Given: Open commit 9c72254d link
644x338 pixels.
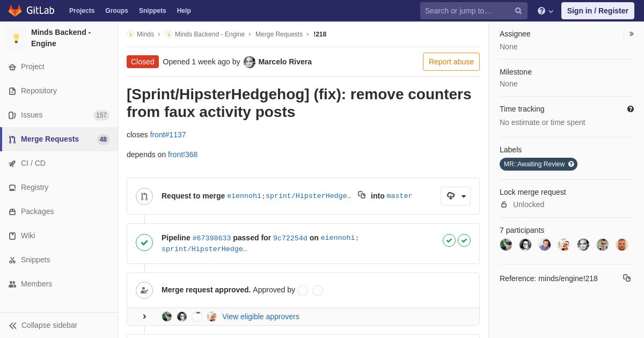Looking at the screenshot, I should 290,238.
